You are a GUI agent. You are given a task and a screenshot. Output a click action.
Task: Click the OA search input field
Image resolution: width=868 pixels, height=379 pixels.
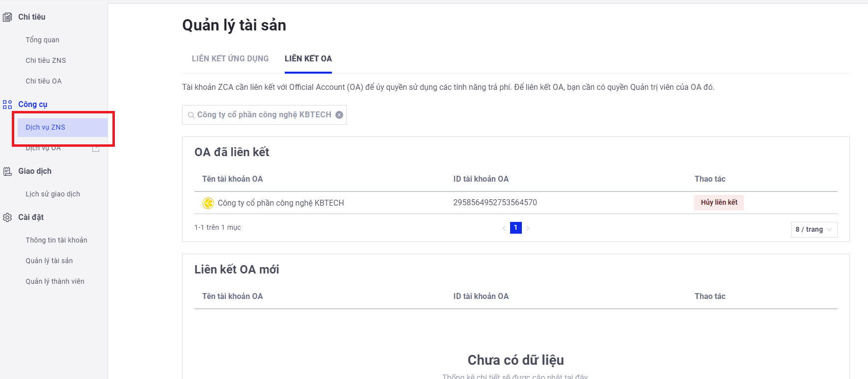pos(264,115)
